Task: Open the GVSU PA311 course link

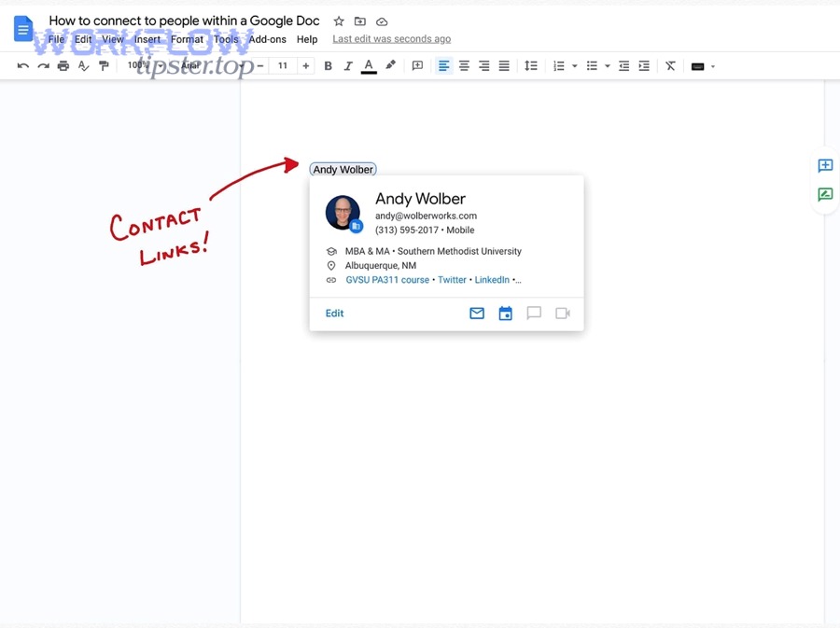Action: 386,279
